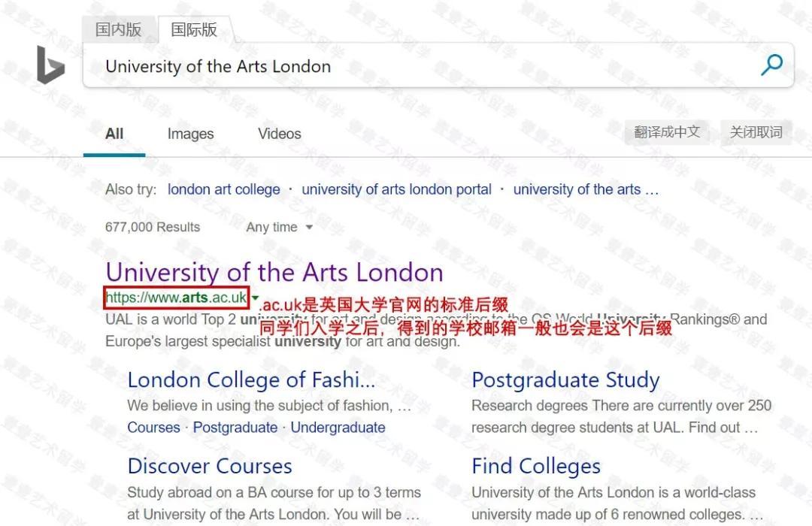Open the Postgraduate Study sitelink
Viewport: 812px width, 526px height.
pyautogui.click(x=565, y=380)
